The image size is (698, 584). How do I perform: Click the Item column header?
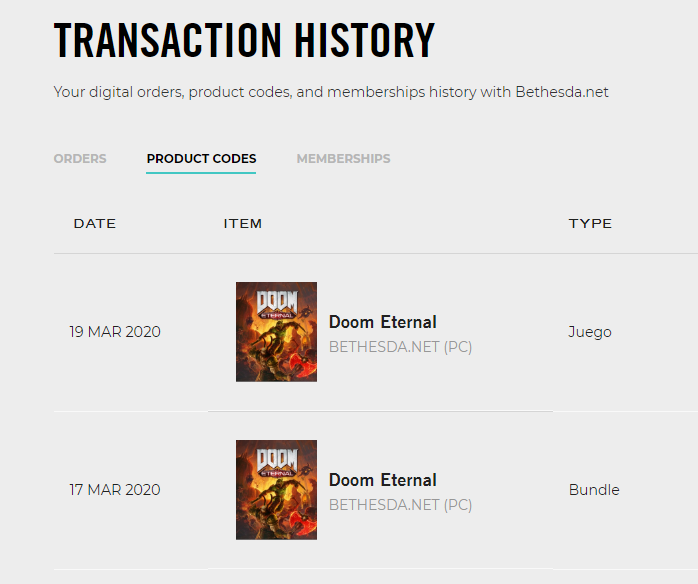(x=243, y=224)
